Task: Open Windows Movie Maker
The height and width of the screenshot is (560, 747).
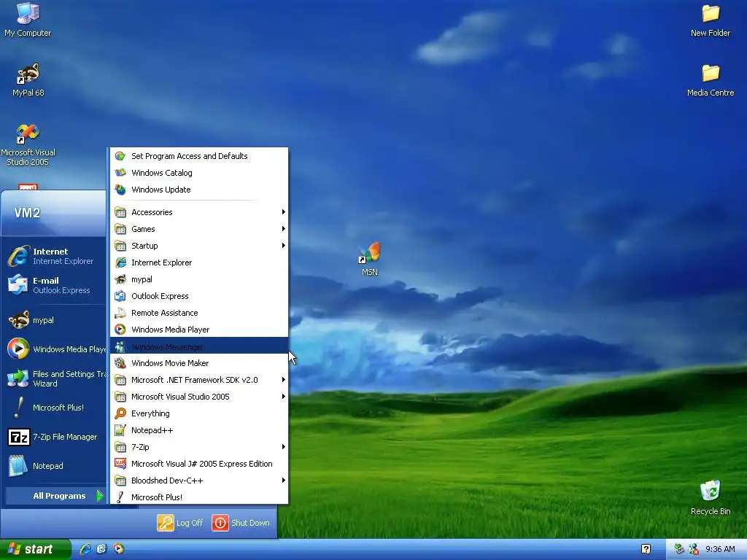Action: tap(199, 363)
